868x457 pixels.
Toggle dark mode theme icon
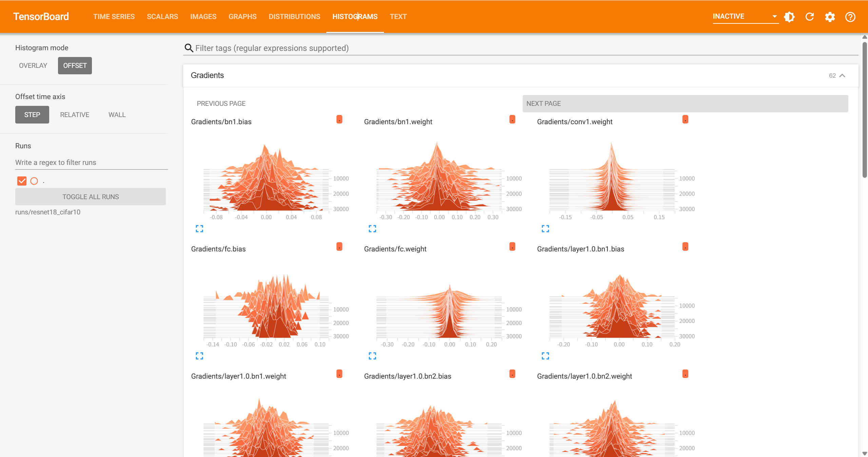point(789,17)
